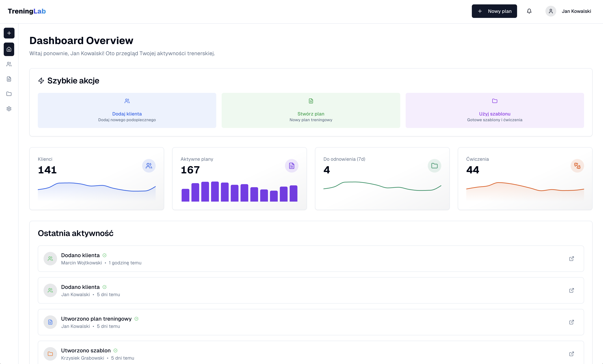
Task: Open the home dashboard sidebar icon
Action: [x=9, y=49]
